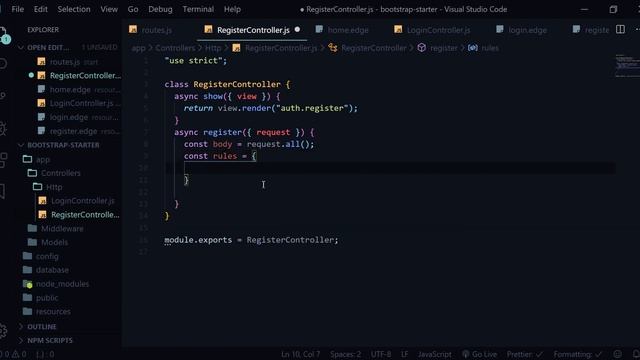Click the RegisterController class icon in breadcrumbs

(333, 48)
